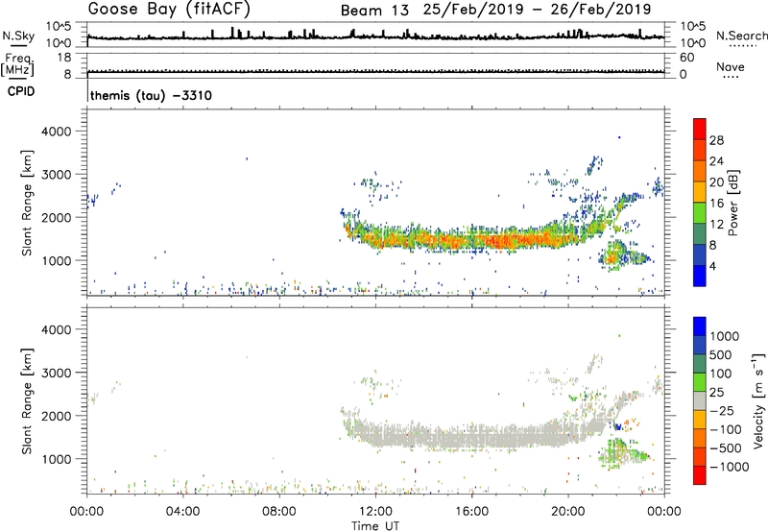Click the N.Sky noise trace in the top strip

click(375, 36)
